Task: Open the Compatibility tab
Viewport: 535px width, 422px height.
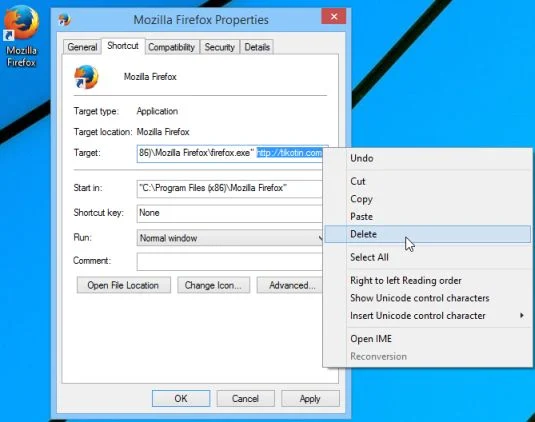Action: coord(171,47)
